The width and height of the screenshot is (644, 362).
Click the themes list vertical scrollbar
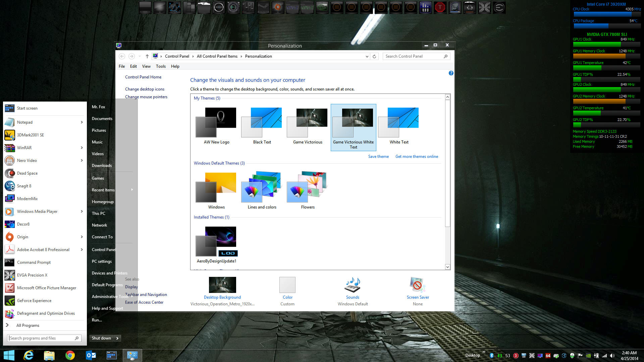click(447, 163)
